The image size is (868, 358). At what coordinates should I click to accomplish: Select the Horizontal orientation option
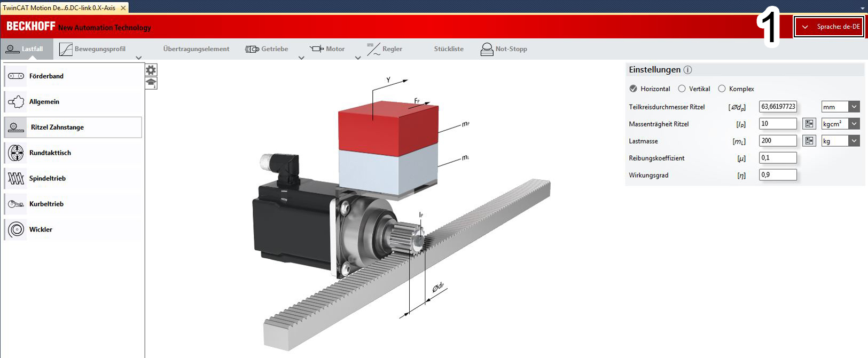pos(634,89)
